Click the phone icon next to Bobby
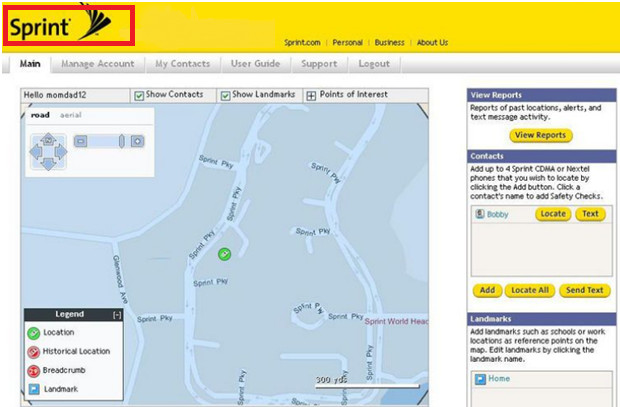Screen dimensions: 620x407 480,214
